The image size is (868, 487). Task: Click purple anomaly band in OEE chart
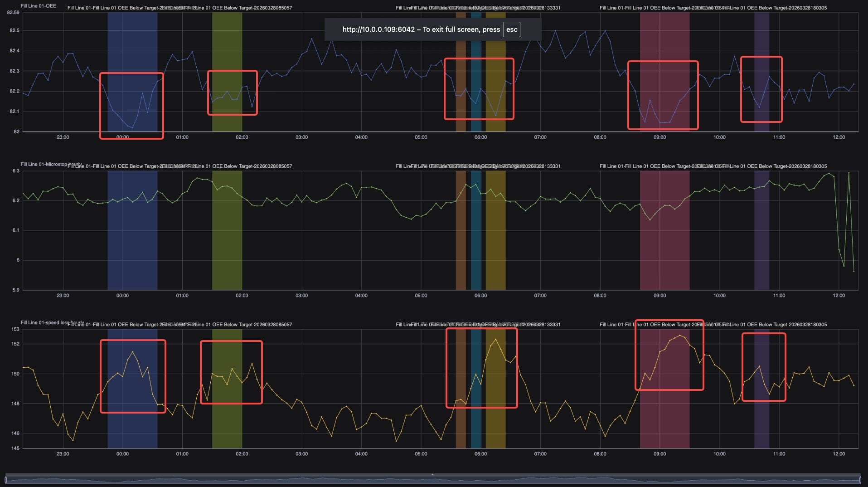pyautogui.click(x=761, y=36)
